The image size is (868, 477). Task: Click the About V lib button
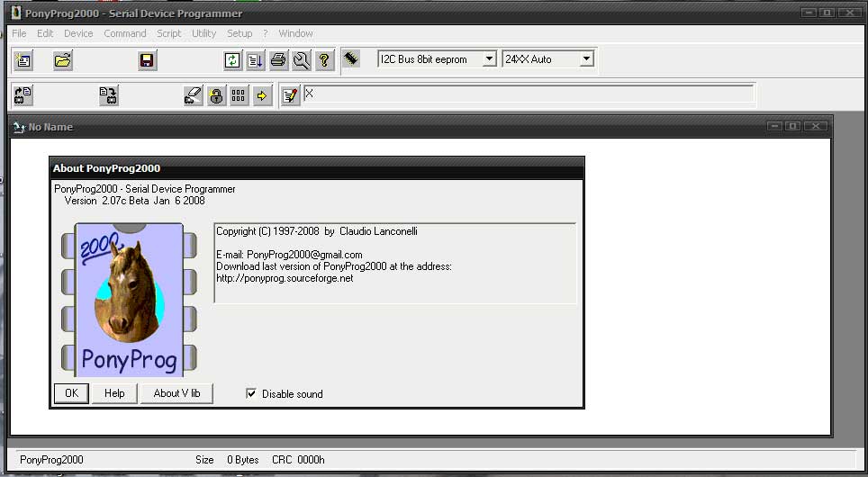tap(176, 393)
